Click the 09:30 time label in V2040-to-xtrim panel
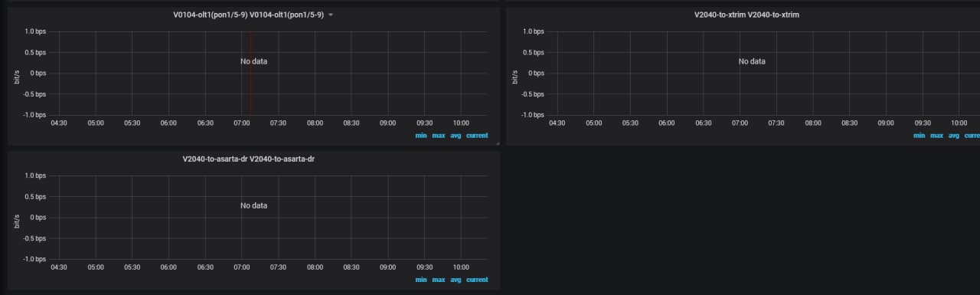The height and width of the screenshot is (295, 980). click(x=923, y=123)
